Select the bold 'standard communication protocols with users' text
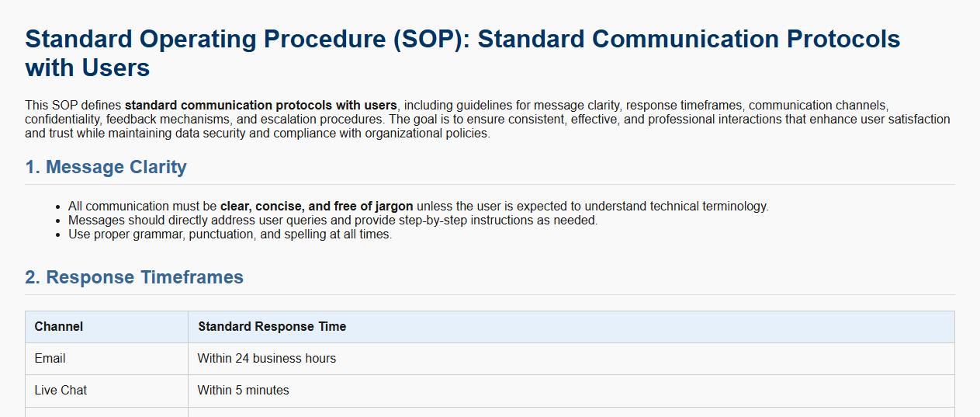Viewport: 980px width, 417px height. (x=261, y=106)
